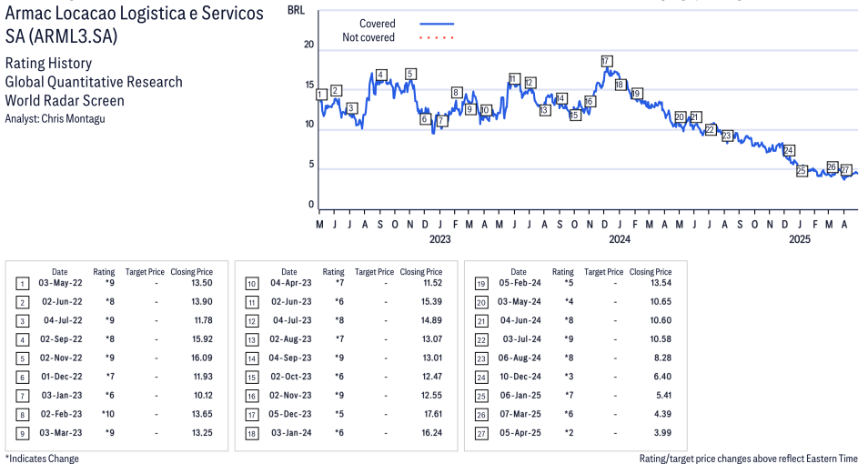This screenshot has width=868, height=464.
Task: Select the Analyst: Chris Montagu text
Action: (55, 118)
